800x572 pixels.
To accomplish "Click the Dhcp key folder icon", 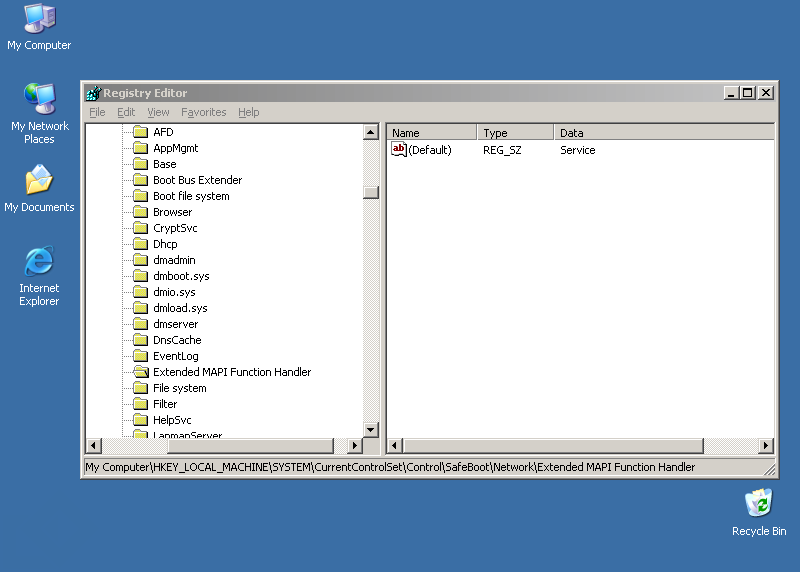I will pos(140,244).
